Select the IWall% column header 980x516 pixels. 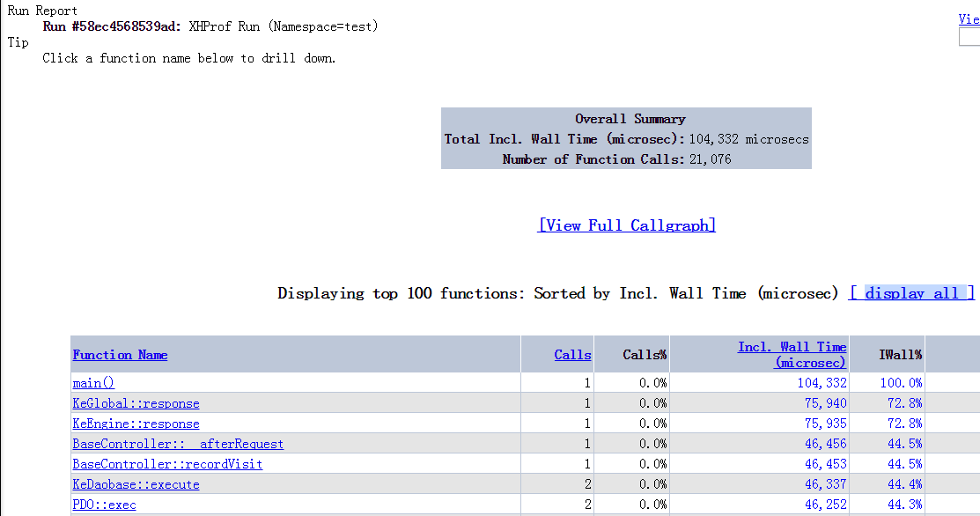tap(900, 355)
